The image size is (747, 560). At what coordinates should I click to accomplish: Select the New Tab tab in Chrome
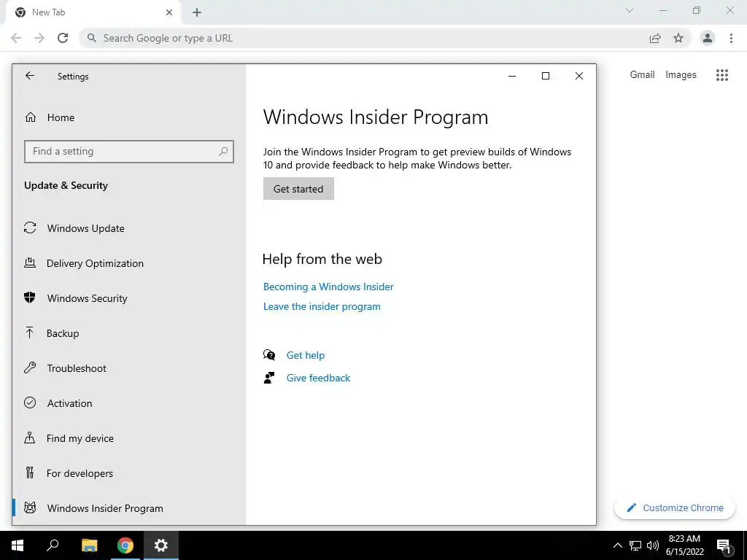tap(93, 12)
